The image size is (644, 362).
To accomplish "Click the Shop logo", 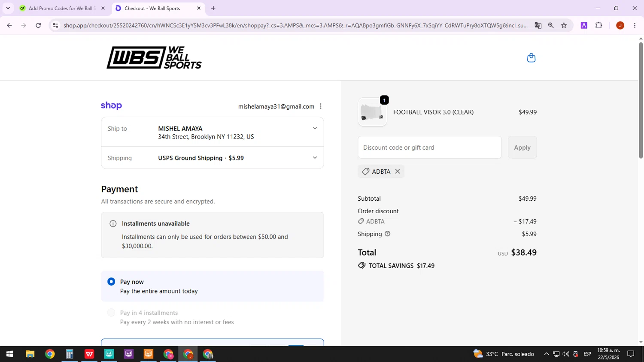I will pos(111,106).
